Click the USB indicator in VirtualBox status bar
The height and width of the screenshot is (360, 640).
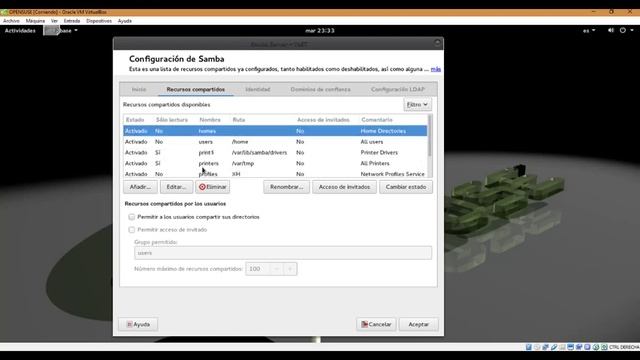554,347
